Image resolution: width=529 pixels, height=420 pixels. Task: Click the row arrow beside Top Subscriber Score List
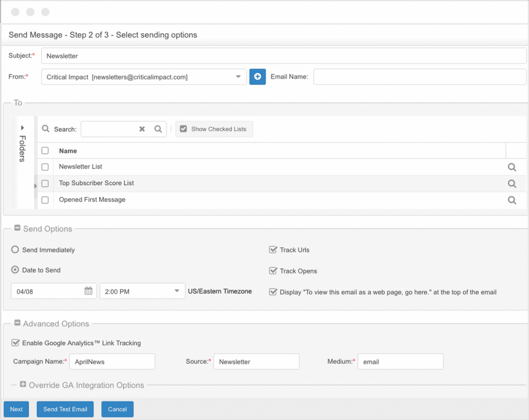pos(35,186)
